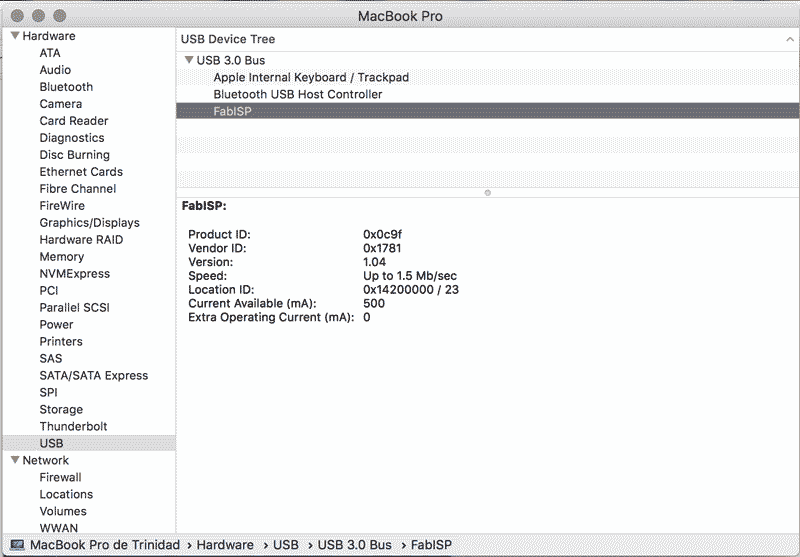Click the Location ID: label
This screenshot has width=800, height=557.
point(221,289)
